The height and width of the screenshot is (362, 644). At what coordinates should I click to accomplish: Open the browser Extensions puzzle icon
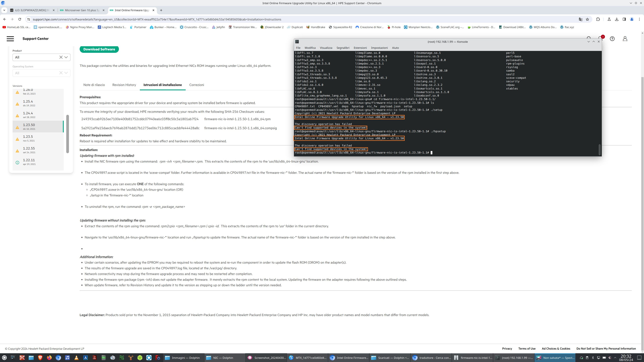[598, 19]
